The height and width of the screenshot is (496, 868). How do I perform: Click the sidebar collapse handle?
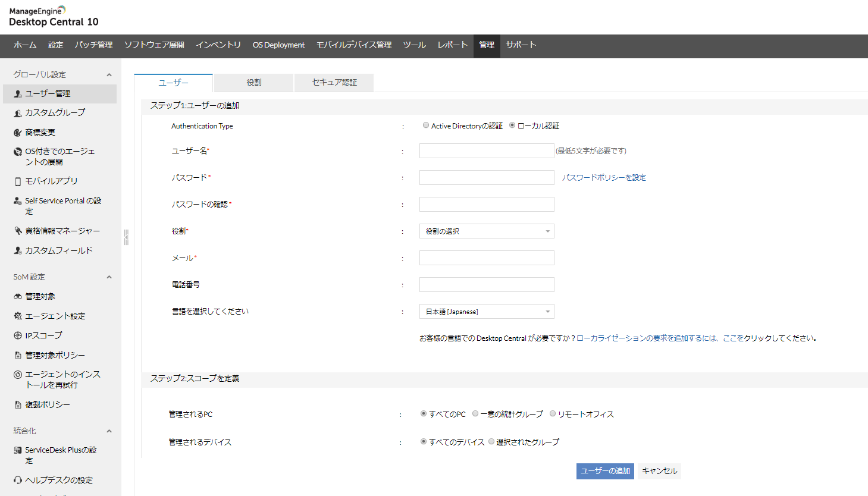(126, 237)
